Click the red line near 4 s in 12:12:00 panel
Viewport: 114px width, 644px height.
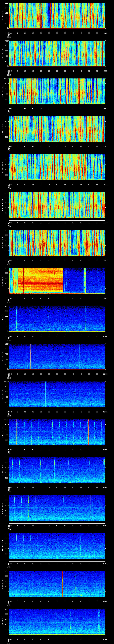(x=16, y=432)
